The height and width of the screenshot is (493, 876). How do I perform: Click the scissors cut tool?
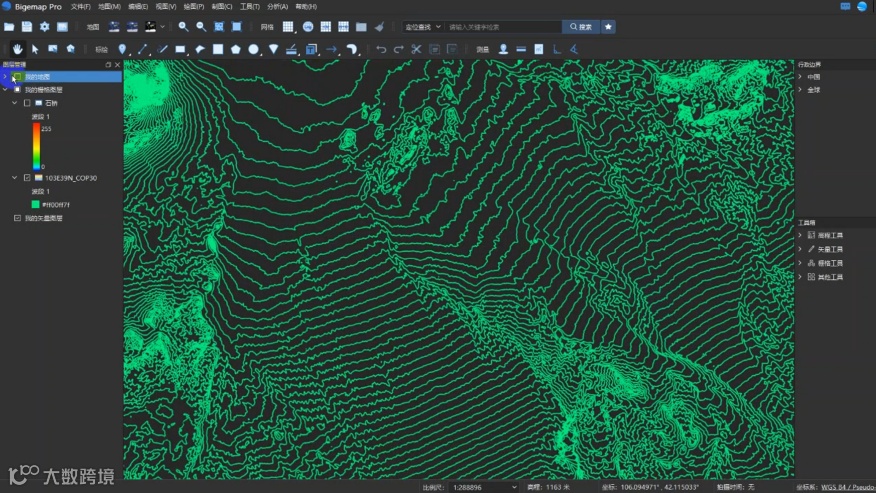point(417,48)
